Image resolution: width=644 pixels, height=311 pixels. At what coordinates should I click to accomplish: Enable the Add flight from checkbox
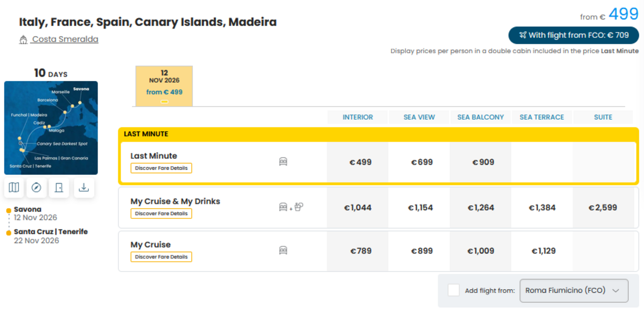tap(454, 290)
